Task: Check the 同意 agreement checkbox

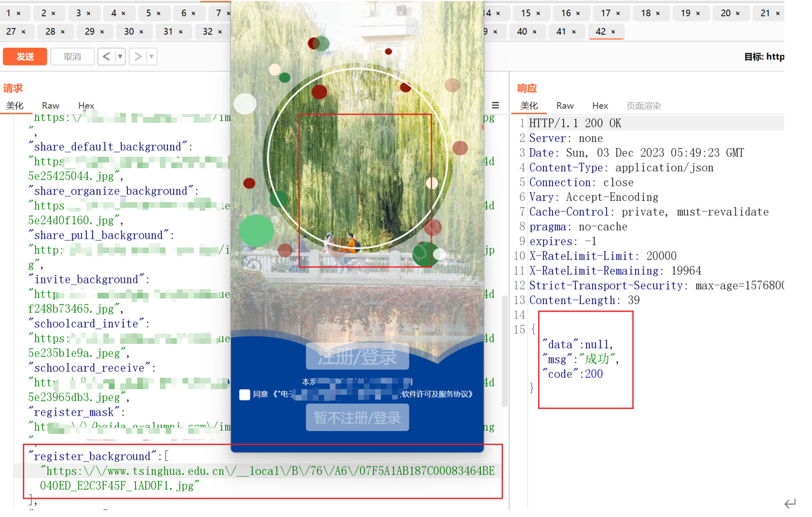Action: tap(244, 395)
